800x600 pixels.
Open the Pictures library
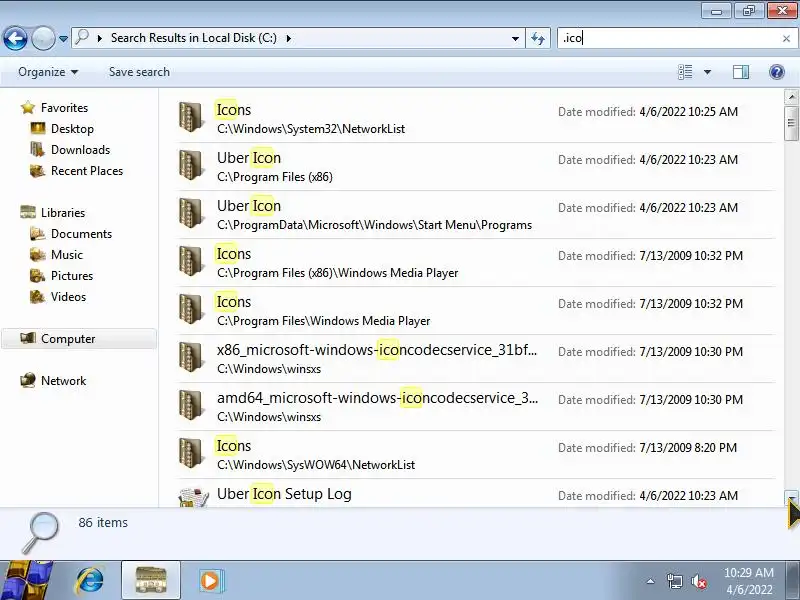point(72,275)
